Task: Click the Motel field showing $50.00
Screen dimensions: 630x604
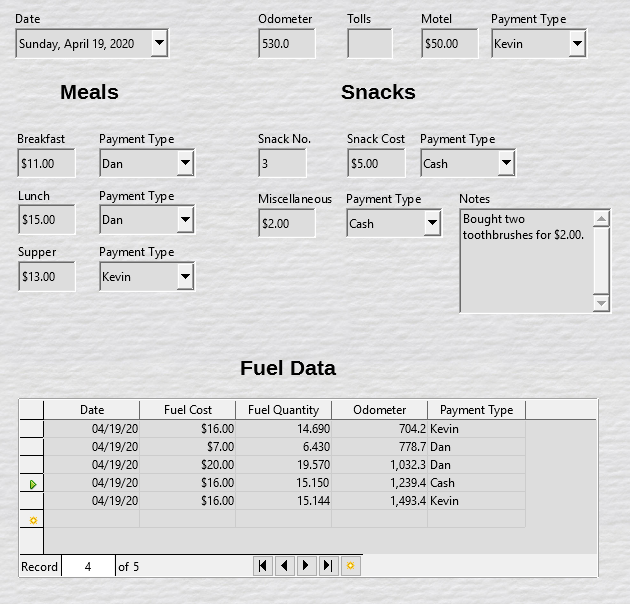Action: 450,43
